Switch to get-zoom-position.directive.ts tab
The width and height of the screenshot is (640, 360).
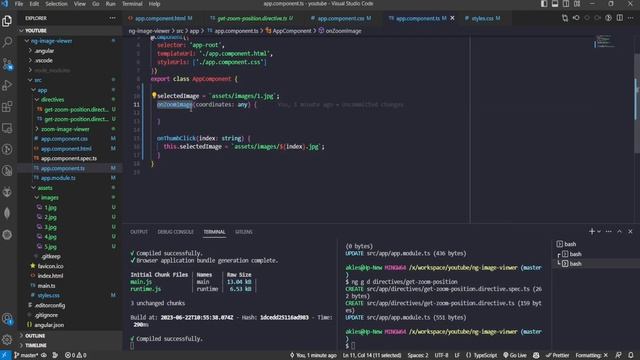251,18
